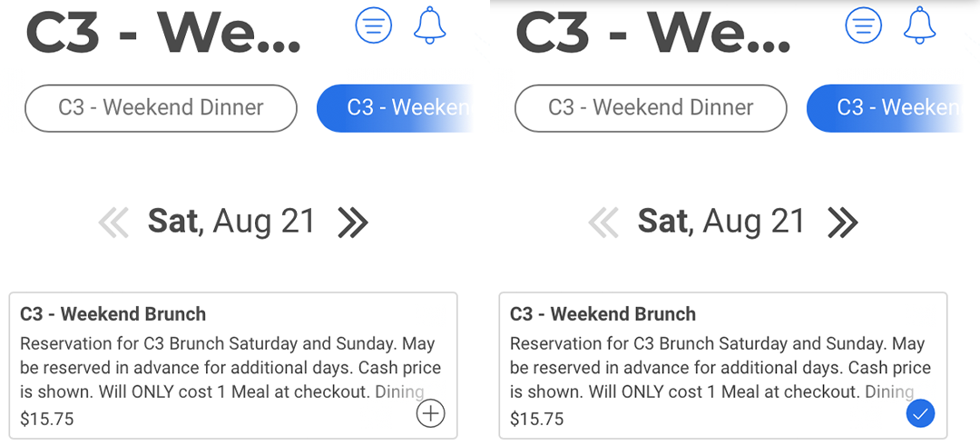Select the highlighted blue C3 - Weekend tab on right
980x446 pixels.
885,108
